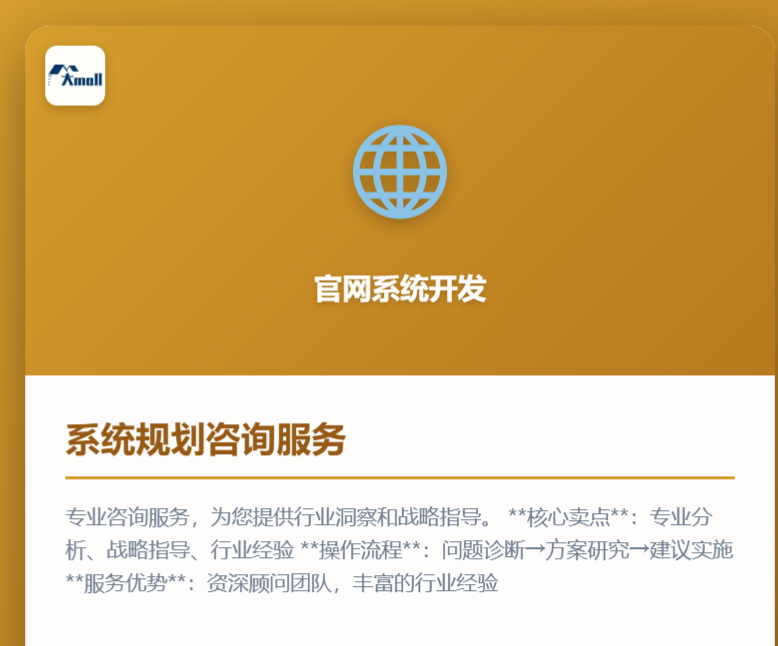Open the 系统规划咨询服务 heading

205,440
